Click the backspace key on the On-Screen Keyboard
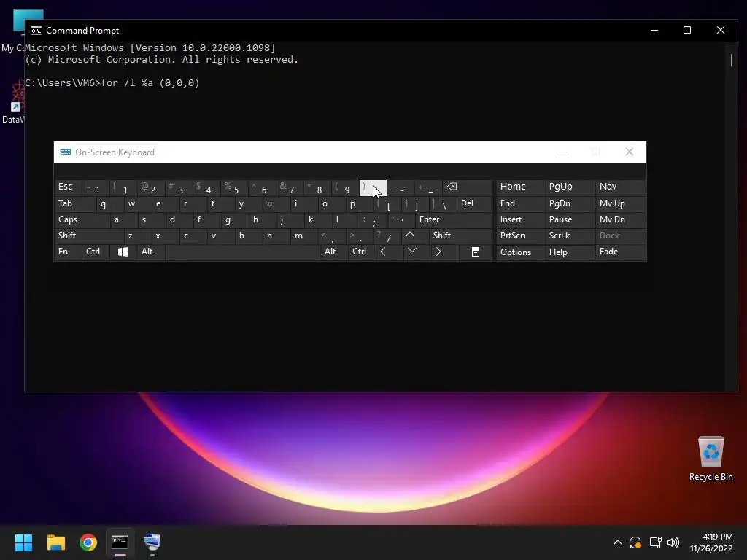Image resolution: width=747 pixels, height=560 pixels. 467,187
